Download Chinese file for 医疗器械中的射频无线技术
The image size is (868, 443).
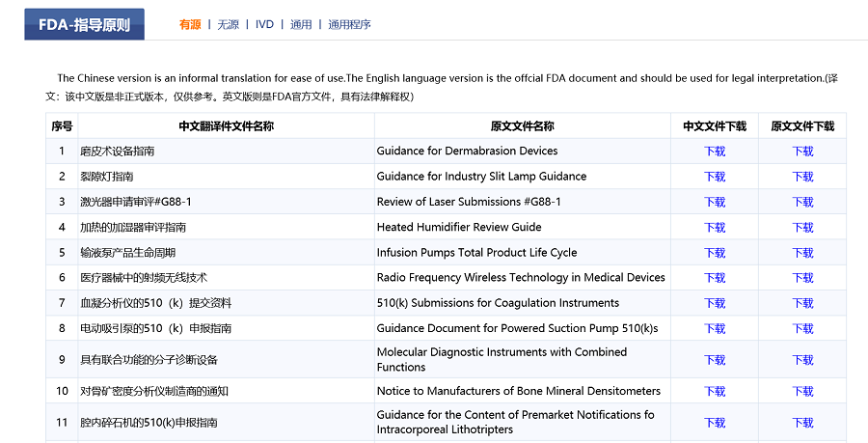point(715,278)
